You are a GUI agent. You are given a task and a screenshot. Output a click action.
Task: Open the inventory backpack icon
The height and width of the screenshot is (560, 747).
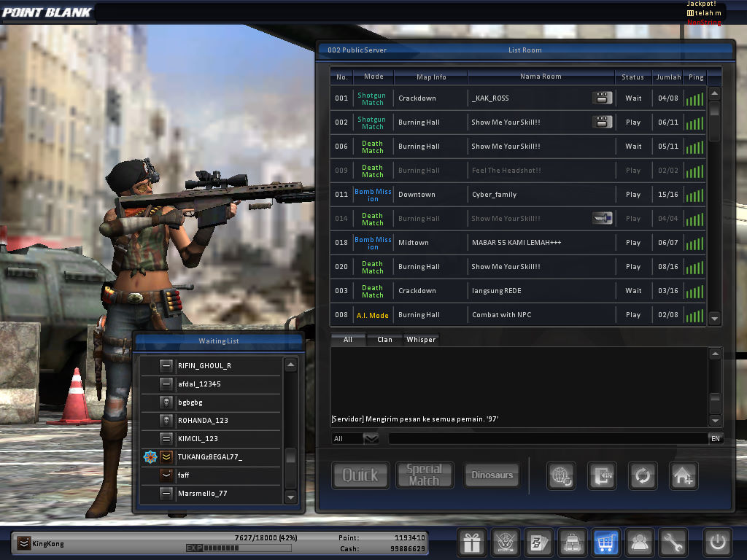pyautogui.click(x=572, y=542)
